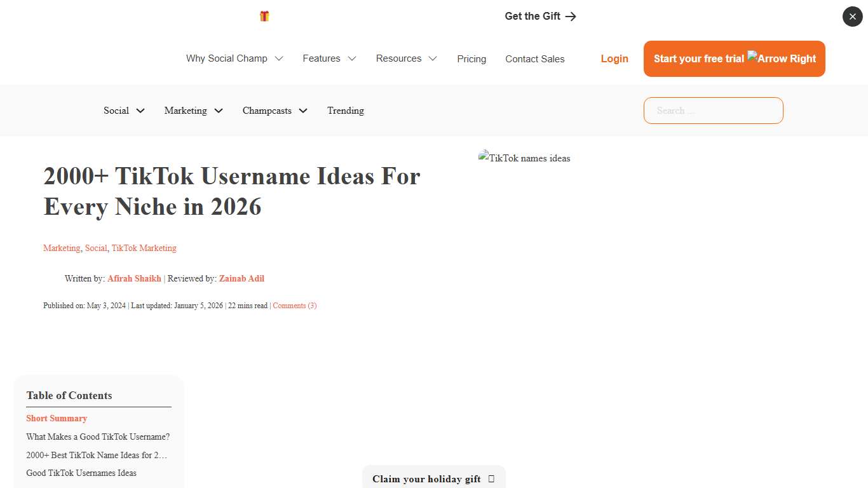Open the Marketing dropdown in the subnav
Screen dimensions: 868x488
(x=193, y=111)
